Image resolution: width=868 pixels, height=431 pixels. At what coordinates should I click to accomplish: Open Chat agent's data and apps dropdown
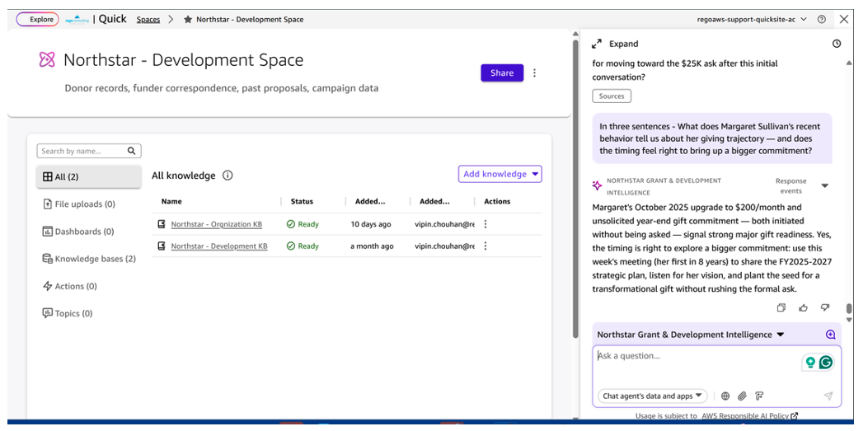tap(653, 396)
